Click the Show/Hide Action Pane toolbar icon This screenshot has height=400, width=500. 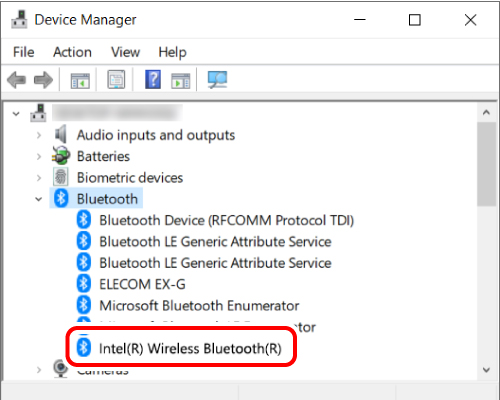coord(181,80)
